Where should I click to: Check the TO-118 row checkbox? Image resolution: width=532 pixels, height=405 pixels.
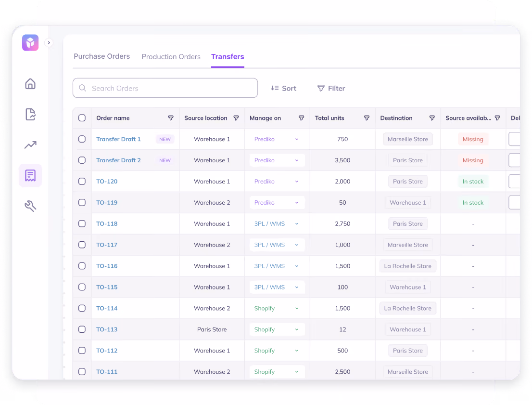coord(82,223)
